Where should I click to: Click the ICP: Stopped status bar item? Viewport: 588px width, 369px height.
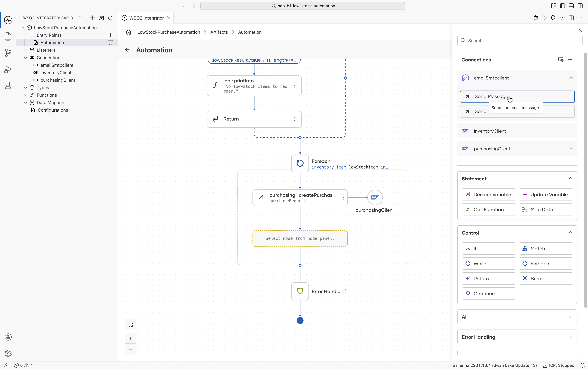pos(559,365)
